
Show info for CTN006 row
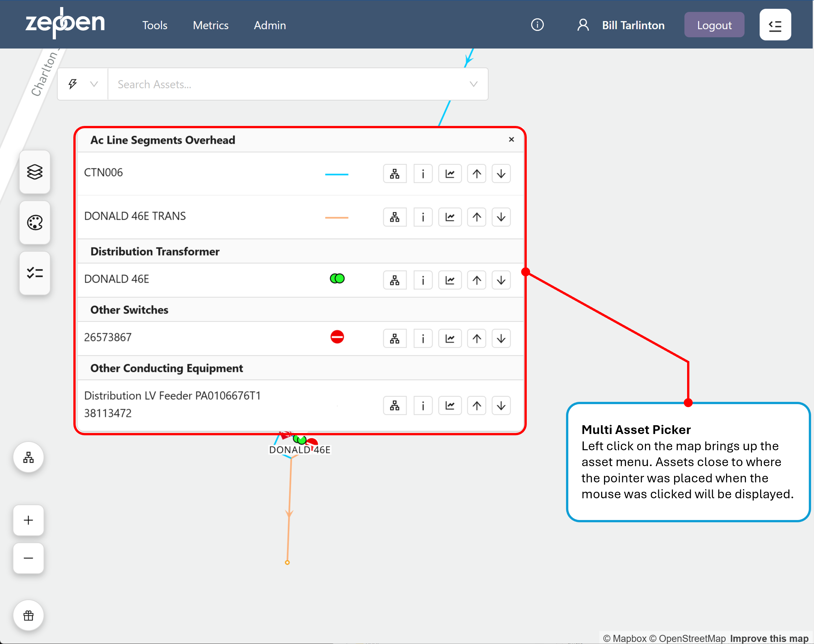(x=423, y=174)
